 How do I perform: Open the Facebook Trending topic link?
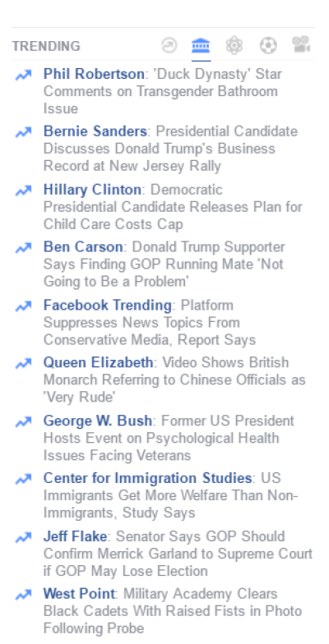click(x=107, y=306)
